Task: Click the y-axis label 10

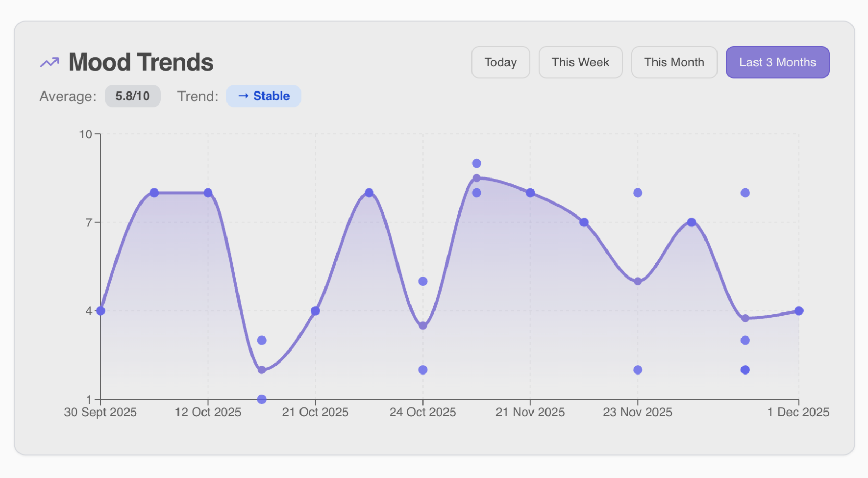Action: click(x=86, y=134)
